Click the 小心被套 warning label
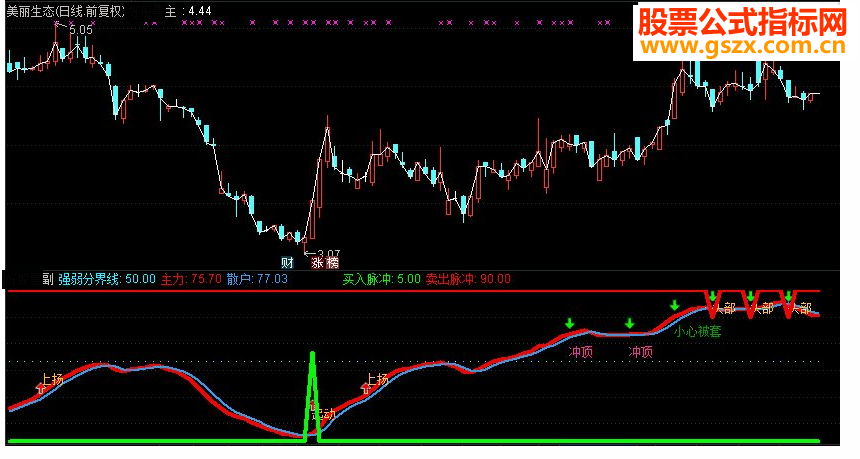Image resolution: width=860 pixels, height=459 pixels. point(698,331)
